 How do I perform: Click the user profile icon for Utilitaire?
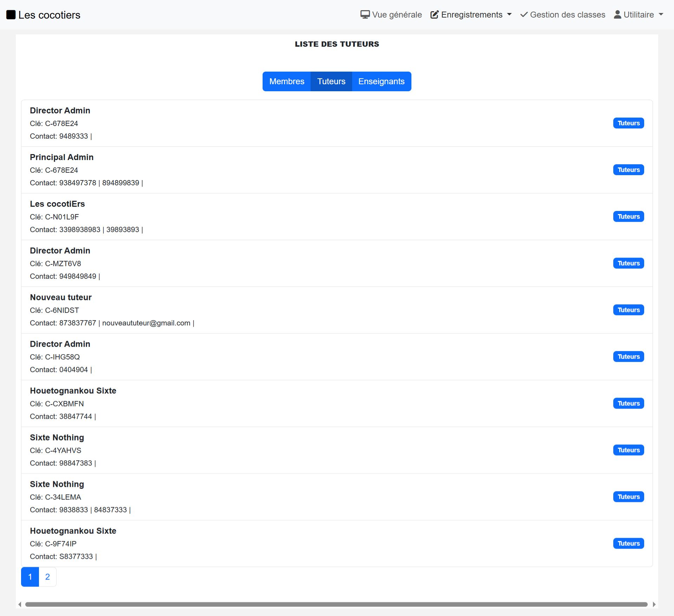(617, 15)
